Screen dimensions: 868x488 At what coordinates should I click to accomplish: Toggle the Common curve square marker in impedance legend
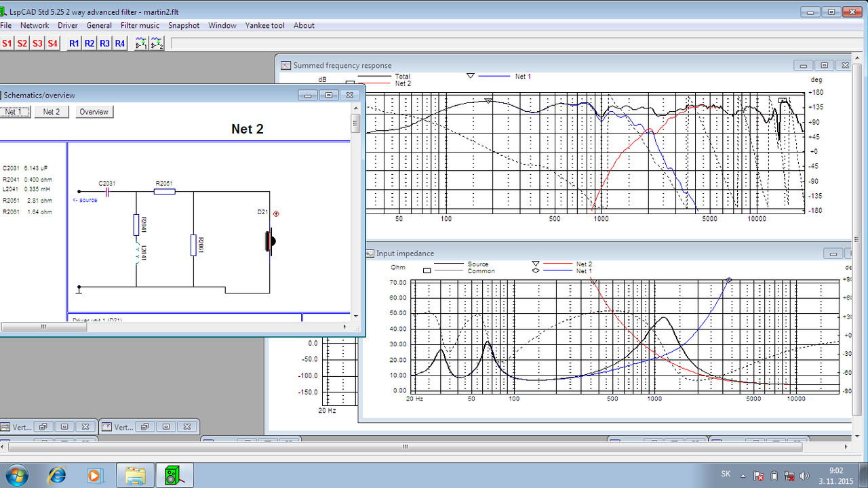click(x=427, y=270)
